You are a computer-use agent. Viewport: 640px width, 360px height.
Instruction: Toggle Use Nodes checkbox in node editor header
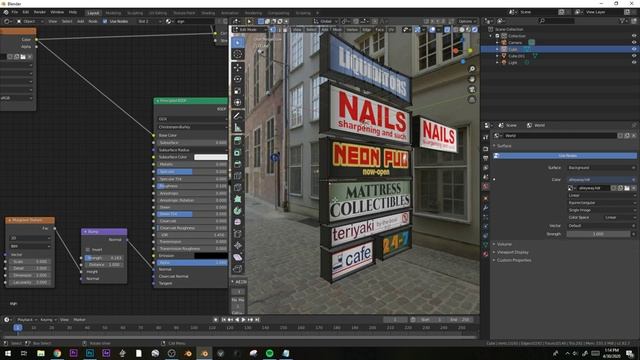point(105,21)
